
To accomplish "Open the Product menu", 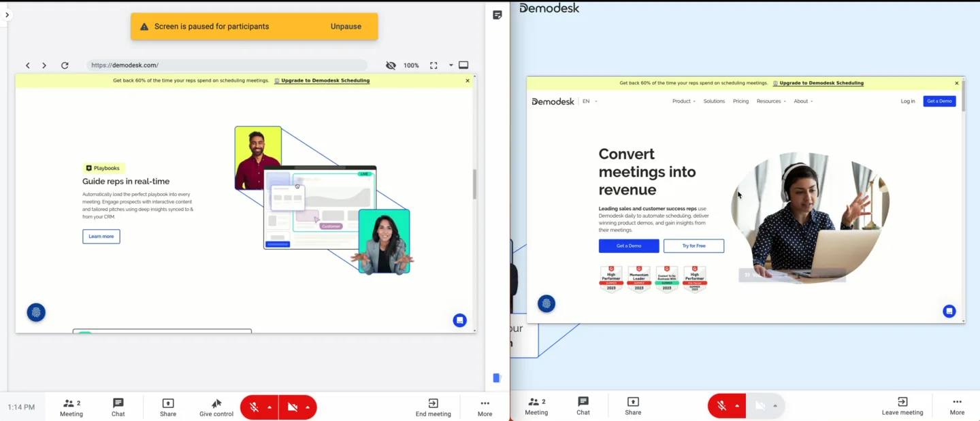I will [x=684, y=101].
